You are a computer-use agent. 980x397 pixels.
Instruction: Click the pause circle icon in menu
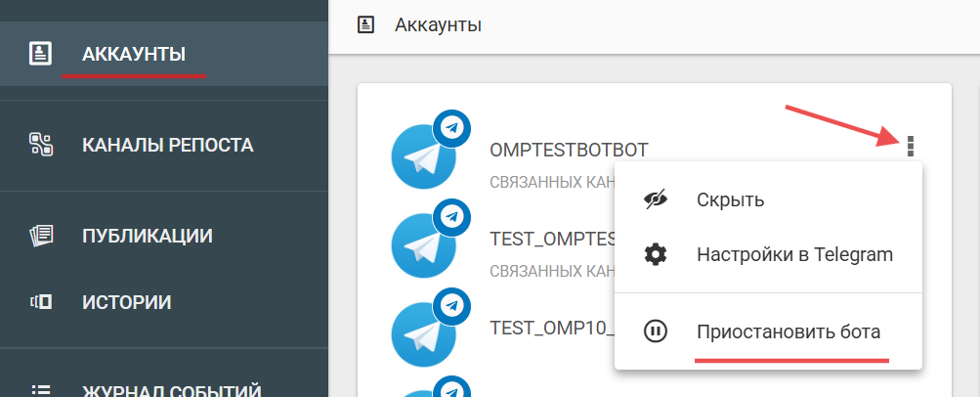(656, 332)
